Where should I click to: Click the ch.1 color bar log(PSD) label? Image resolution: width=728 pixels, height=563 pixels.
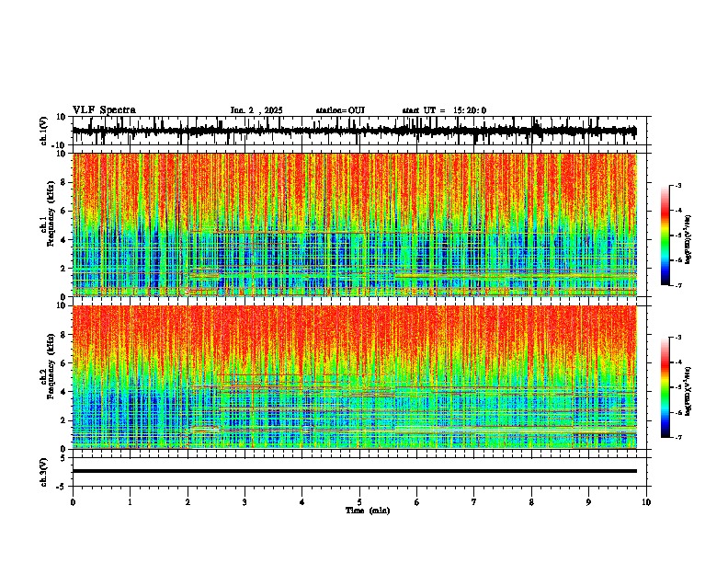[688, 240]
